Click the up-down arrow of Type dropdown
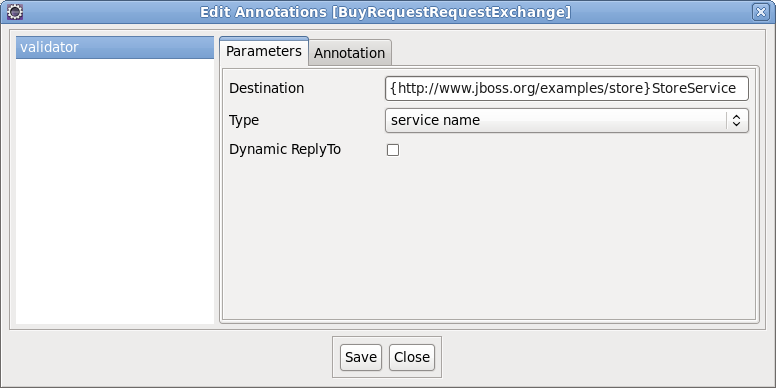The width and height of the screenshot is (776, 388). pyautogui.click(x=736, y=120)
